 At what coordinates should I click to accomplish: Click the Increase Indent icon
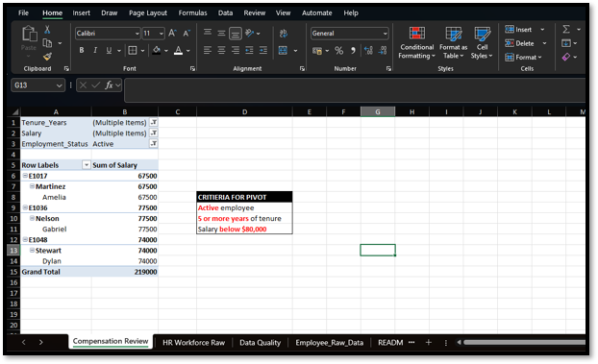tap(263, 50)
